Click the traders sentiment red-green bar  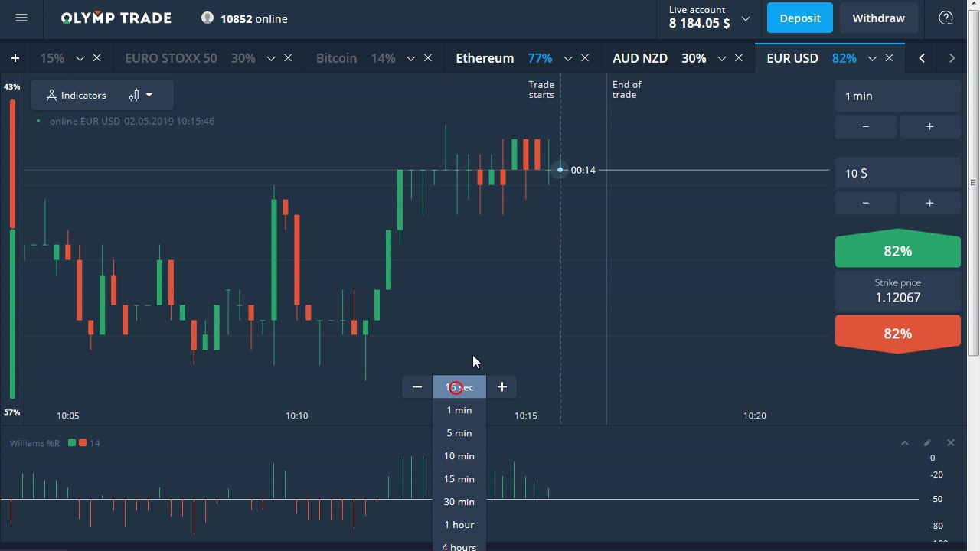pos(12,249)
